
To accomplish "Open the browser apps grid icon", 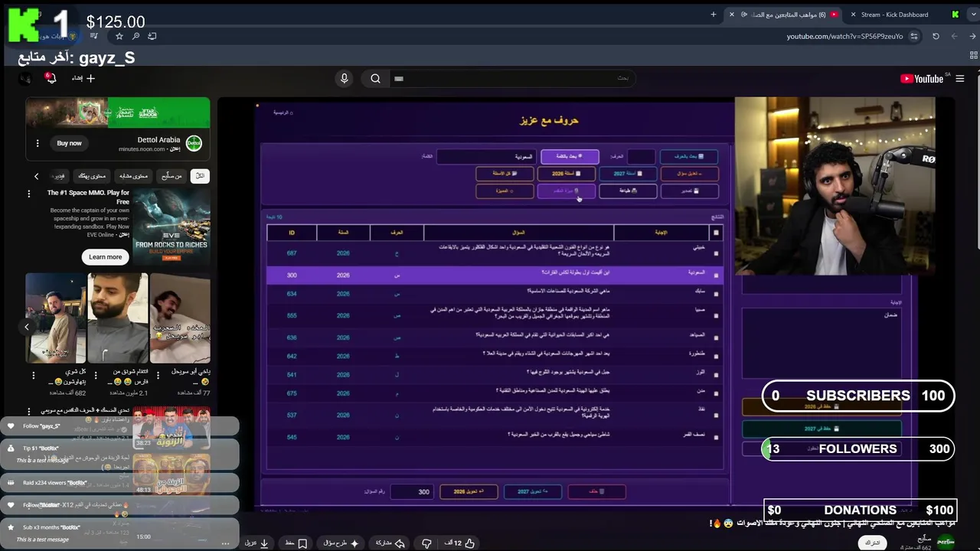I will tap(973, 55).
